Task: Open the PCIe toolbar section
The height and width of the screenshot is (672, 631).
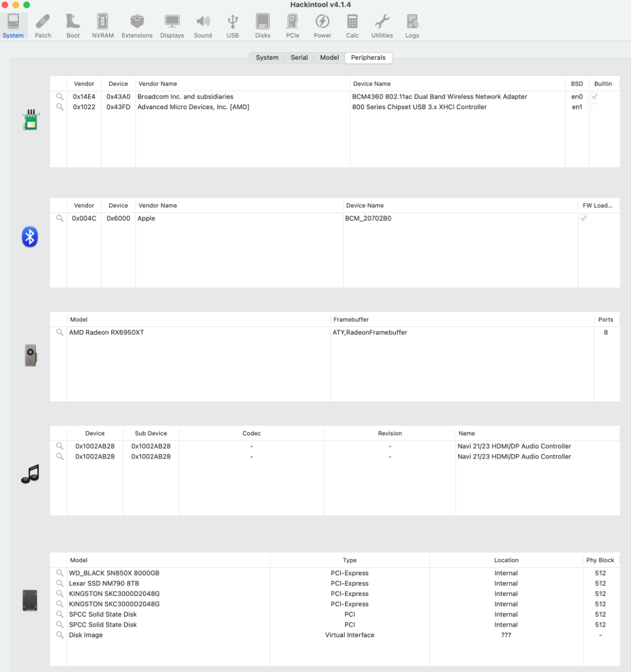Action: click(x=293, y=26)
